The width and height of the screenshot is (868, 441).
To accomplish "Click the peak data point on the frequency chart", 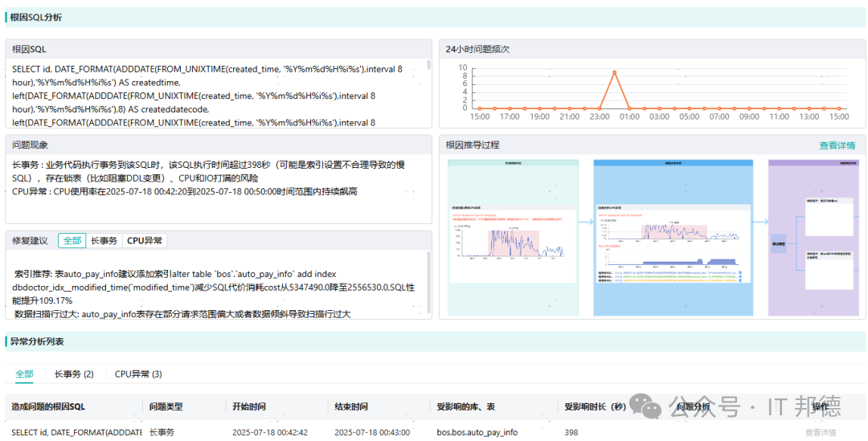I will pyautogui.click(x=614, y=72).
